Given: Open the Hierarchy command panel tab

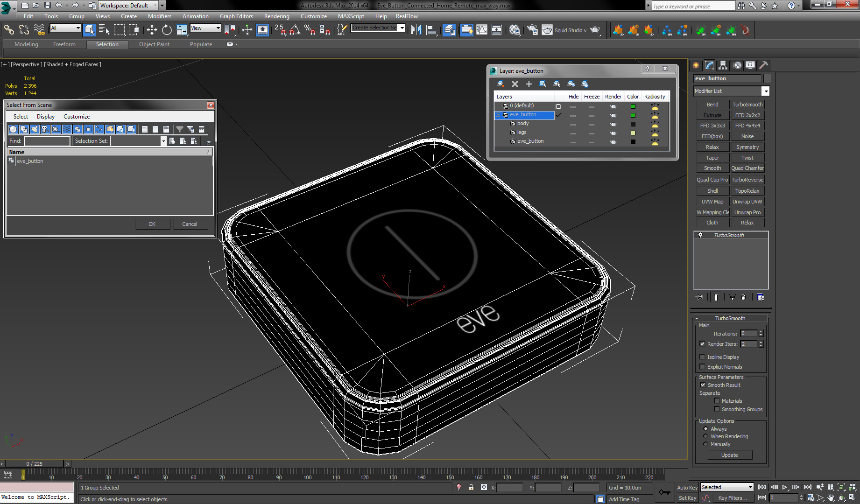Looking at the screenshot, I should tap(723, 65).
